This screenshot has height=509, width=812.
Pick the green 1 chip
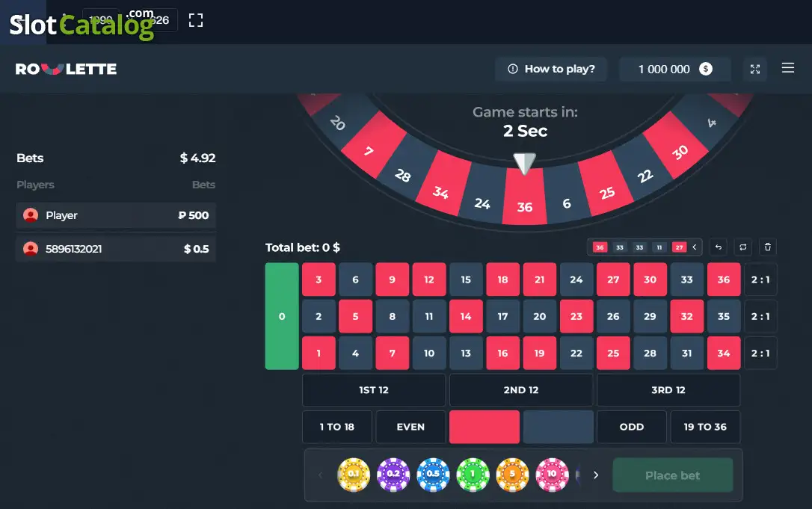[473, 475]
